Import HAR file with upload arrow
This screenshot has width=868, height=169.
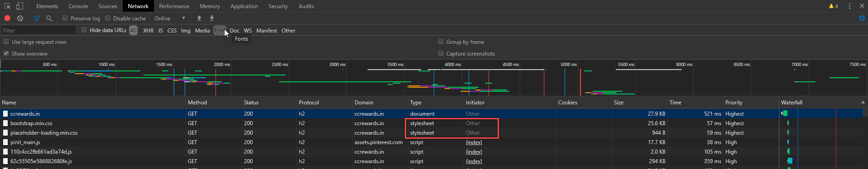click(x=199, y=18)
